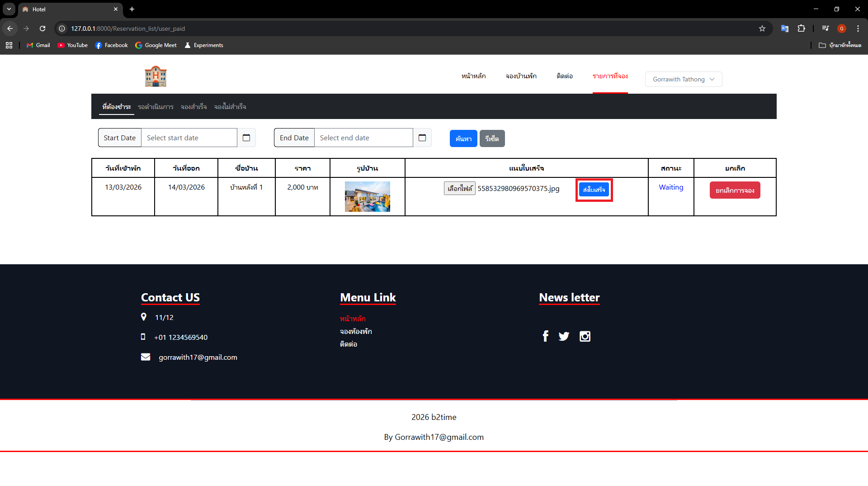Reload the page
Screen dimensions: 868x486
42,29
